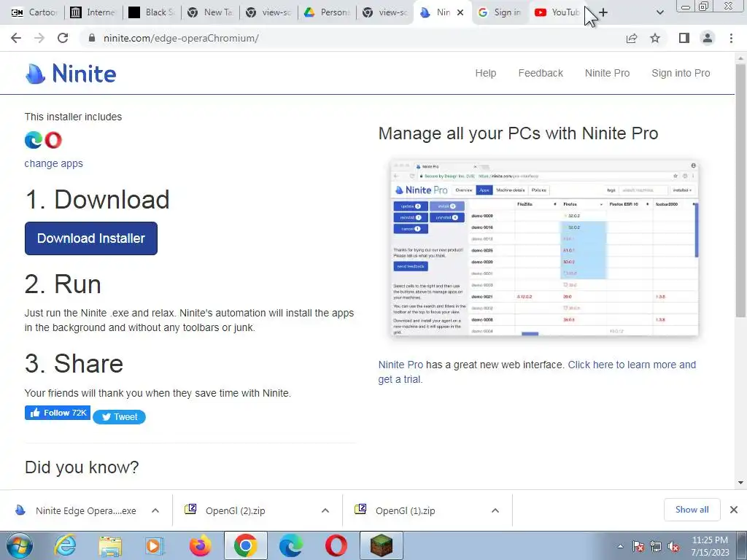Click the Opera app icon in installer list
Image resolution: width=747 pixels, height=560 pixels.
coord(53,140)
